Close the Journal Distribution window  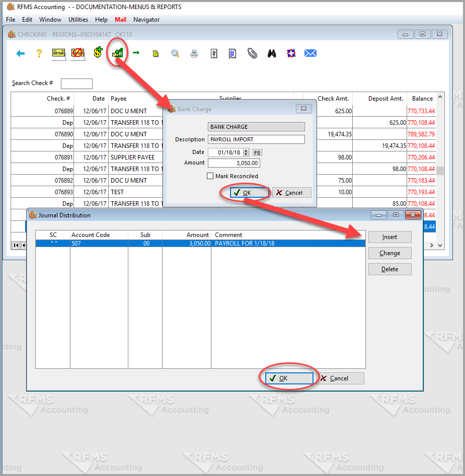coord(413,215)
